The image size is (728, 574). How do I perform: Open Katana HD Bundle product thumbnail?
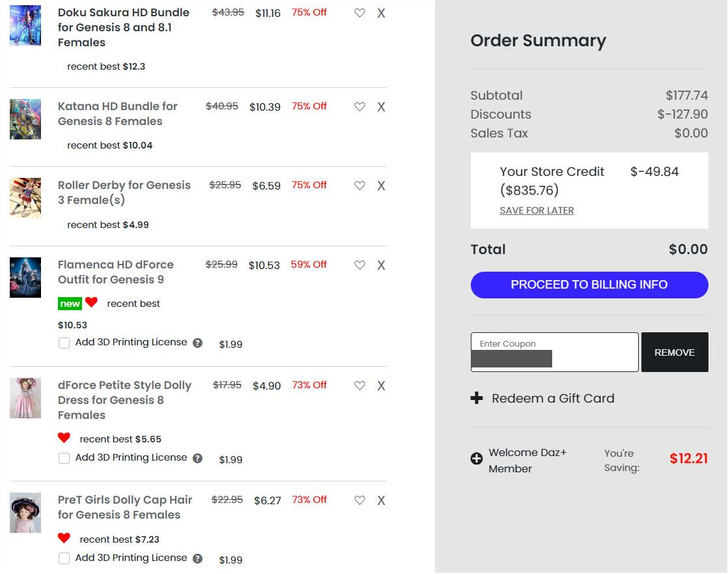coord(25,119)
